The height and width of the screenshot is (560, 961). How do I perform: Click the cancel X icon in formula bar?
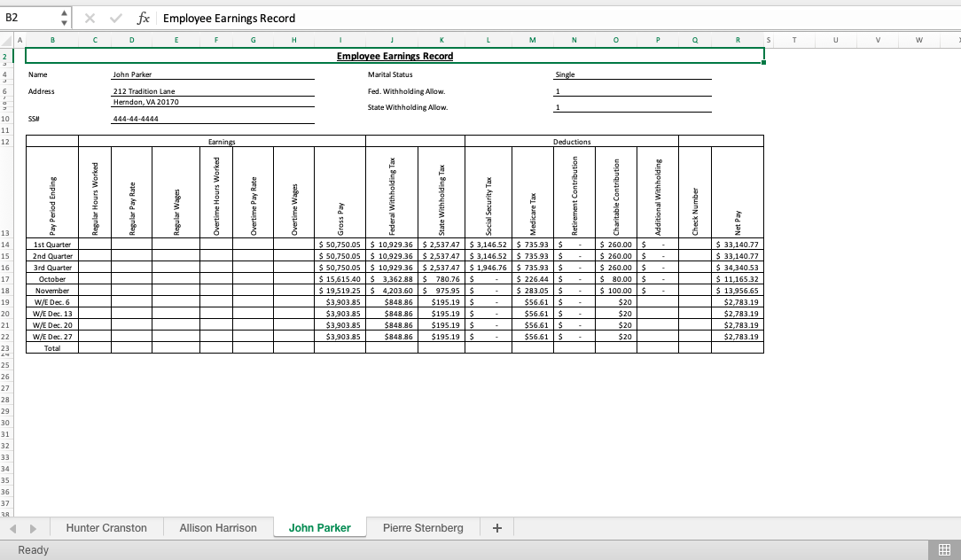pos(90,18)
